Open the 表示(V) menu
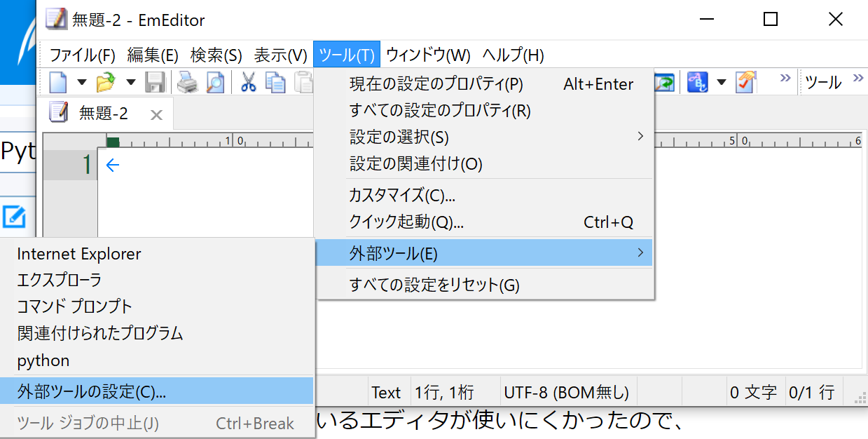Screen dimensions: 868x439 pyautogui.click(x=280, y=55)
